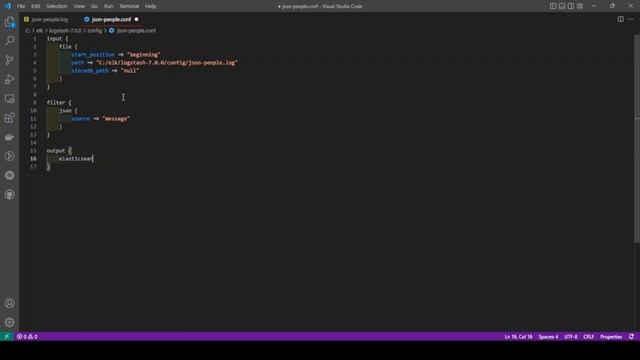Image resolution: width=640 pixels, height=360 pixels.
Task: Open the Run menu
Action: [109, 6]
